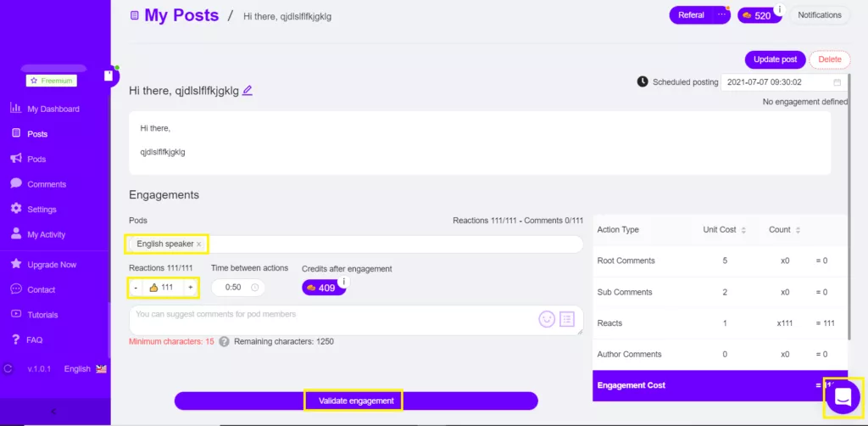Click the reactions count field showing 111
The image size is (868, 426).
coord(164,288)
